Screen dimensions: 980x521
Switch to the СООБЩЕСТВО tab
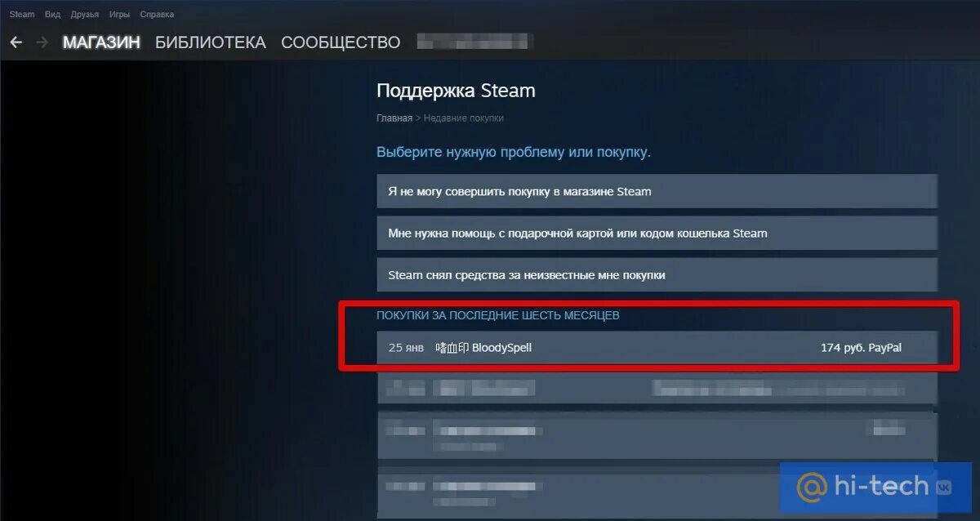click(341, 42)
